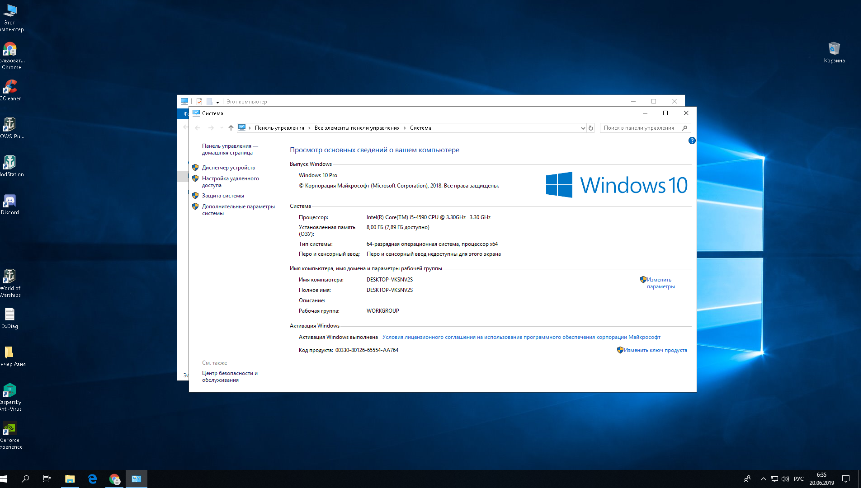Screen dimensions: 868x488
Task: Open the volume control in system tray
Action: pos(785,479)
